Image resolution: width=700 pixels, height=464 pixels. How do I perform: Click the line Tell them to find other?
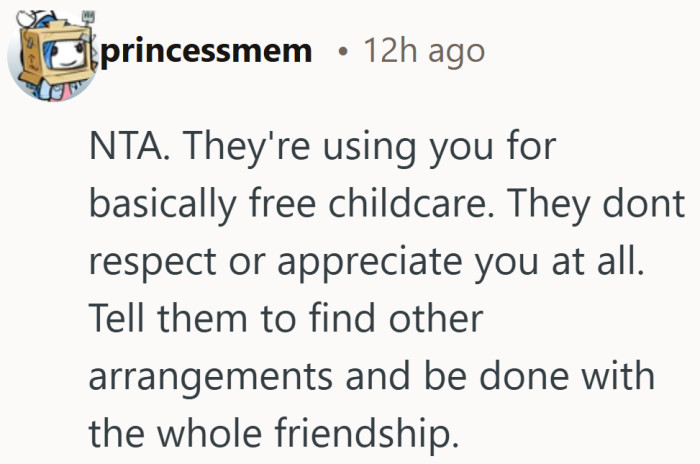[x=286, y=319]
